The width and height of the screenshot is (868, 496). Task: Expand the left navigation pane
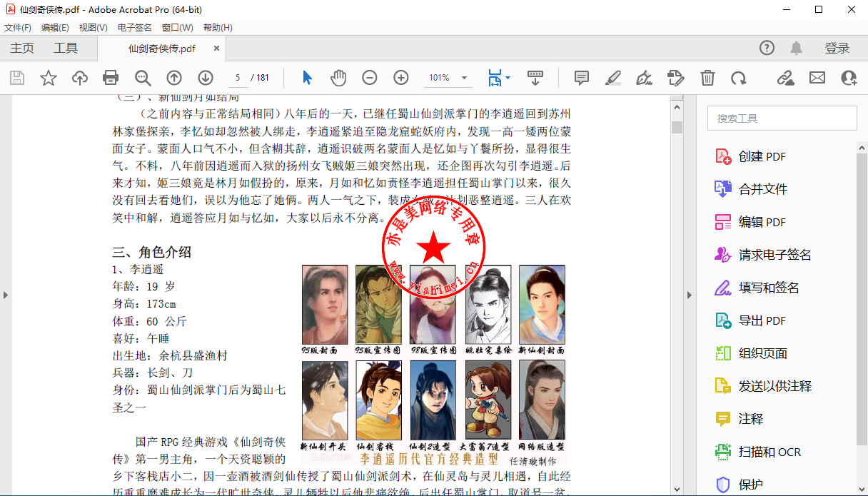[5, 295]
